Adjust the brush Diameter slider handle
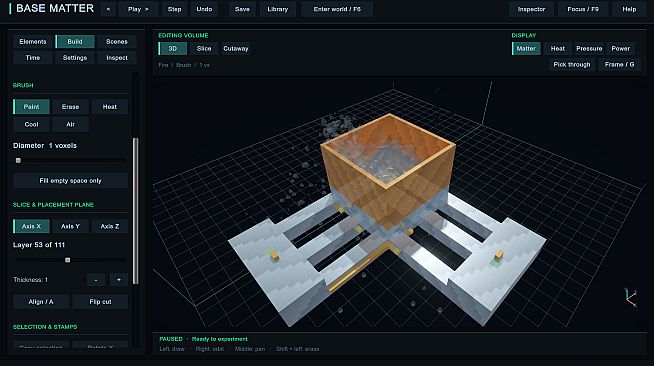The width and height of the screenshot is (654, 366). 18,160
